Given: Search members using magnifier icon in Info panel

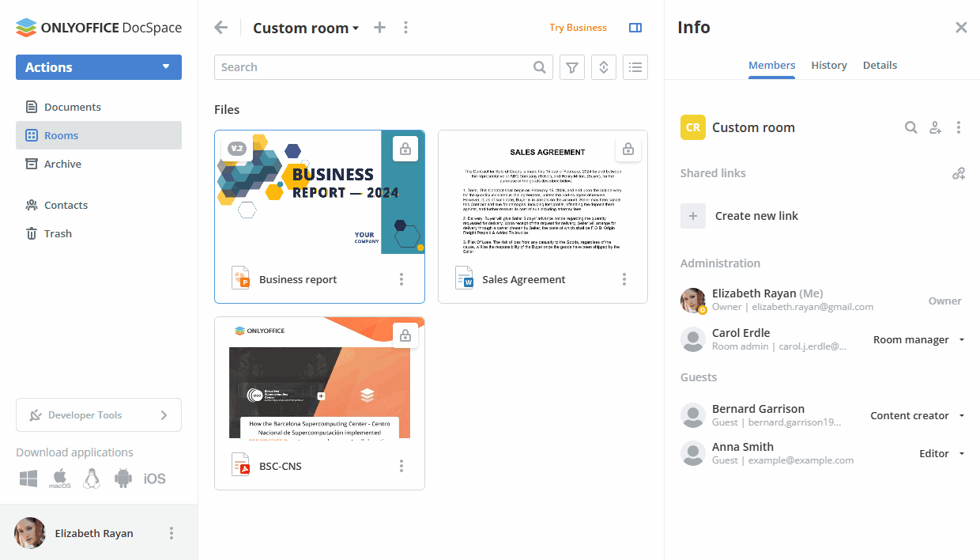Looking at the screenshot, I should pyautogui.click(x=911, y=127).
